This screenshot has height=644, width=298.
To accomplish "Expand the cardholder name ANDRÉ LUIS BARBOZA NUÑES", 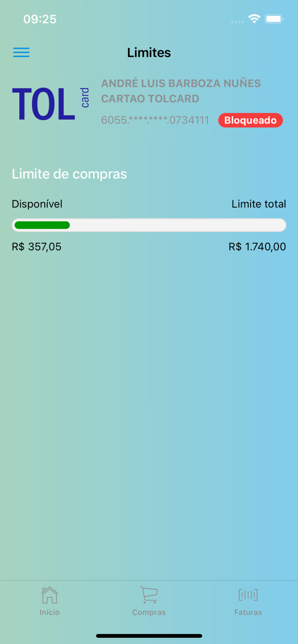I will [181, 83].
